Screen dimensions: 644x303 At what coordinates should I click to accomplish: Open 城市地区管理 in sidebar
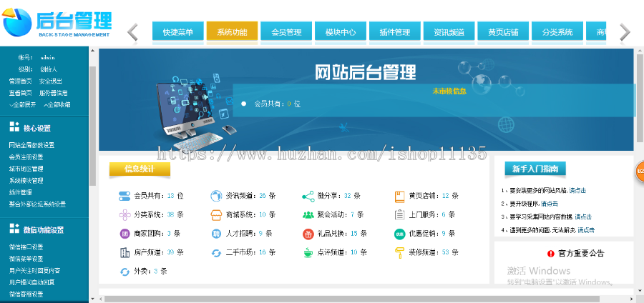tap(26, 169)
